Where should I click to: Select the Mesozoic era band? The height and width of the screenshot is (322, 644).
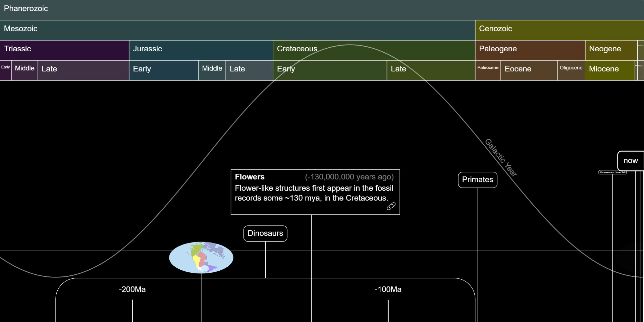pos(235,29)
